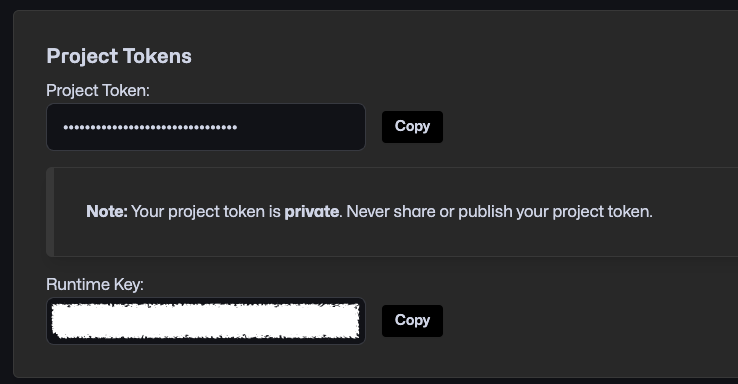Click the Runtime Key input field
This screenshot has width=738, height=384.
click(x=206, y=321)
